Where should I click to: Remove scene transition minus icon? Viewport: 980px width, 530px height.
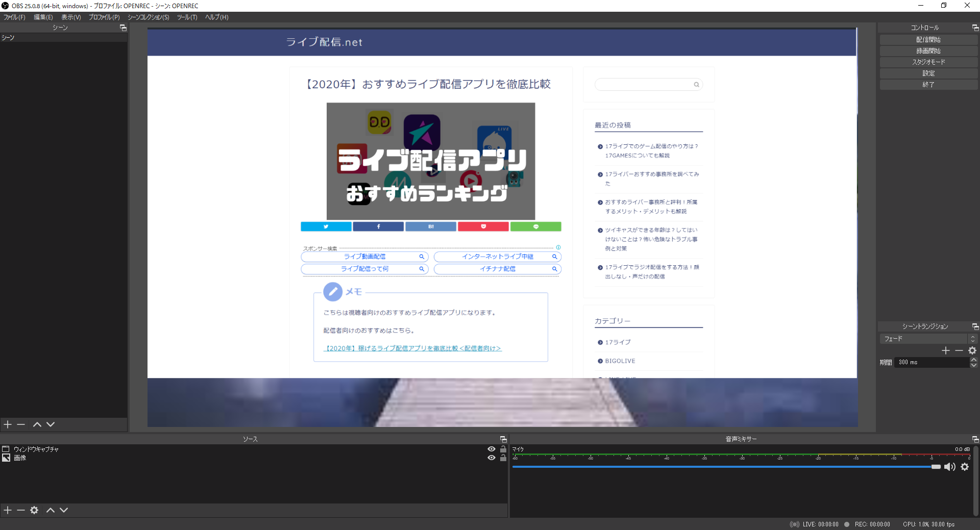point(959,350)
